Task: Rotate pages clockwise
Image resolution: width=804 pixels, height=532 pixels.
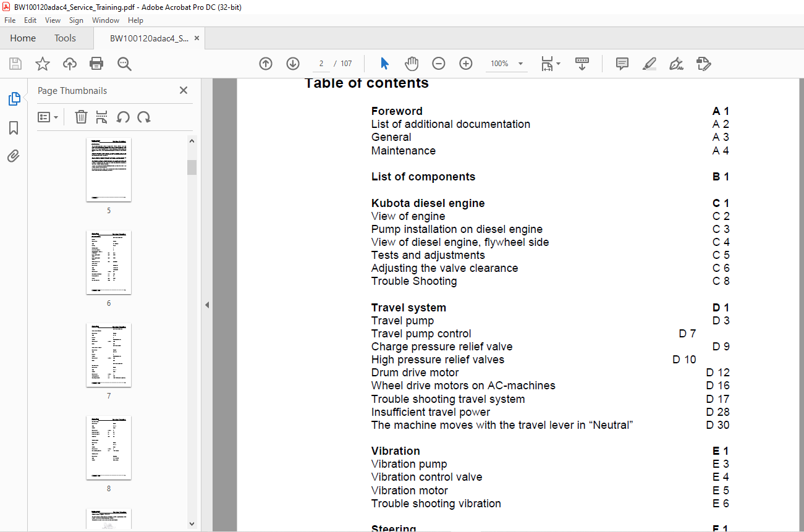Action: tap(144, 117)
